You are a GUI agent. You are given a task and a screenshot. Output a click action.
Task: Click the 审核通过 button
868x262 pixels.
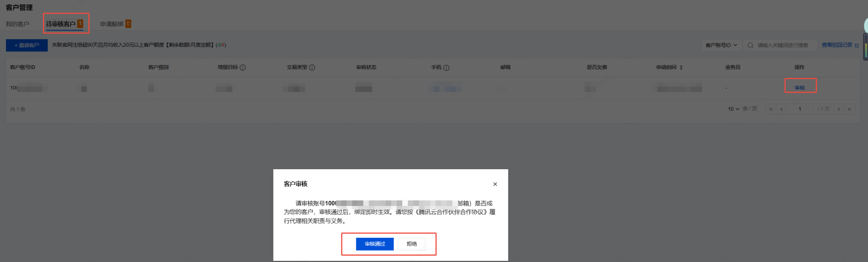(x=374, y=244)
